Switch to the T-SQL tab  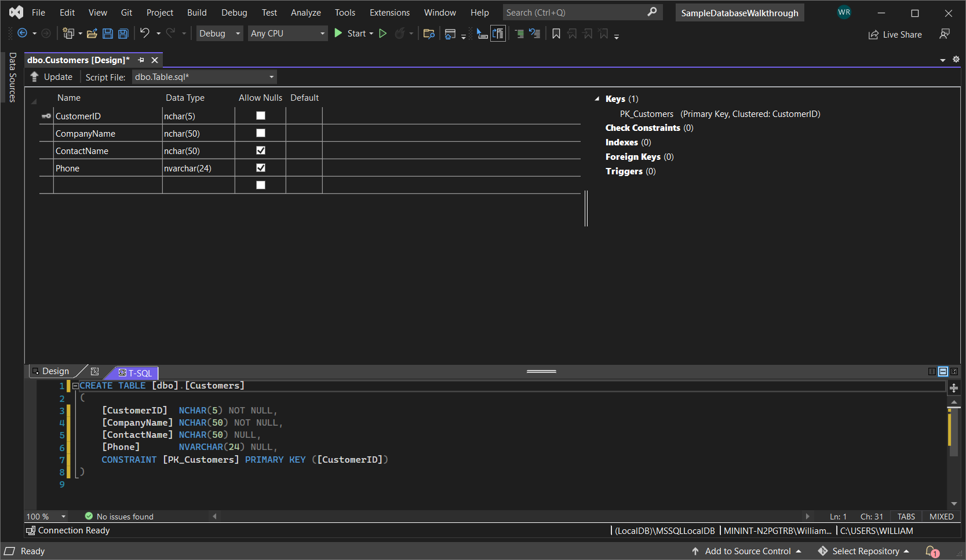pyautogui.click(x=136, y=373)
